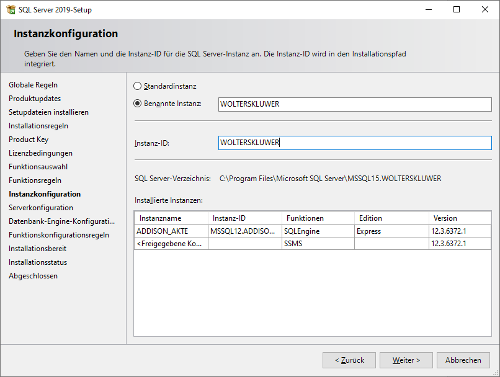Screen dimensions: 500x377
Task: Click the SSMS function cell
Action: (x=318, y=243)
